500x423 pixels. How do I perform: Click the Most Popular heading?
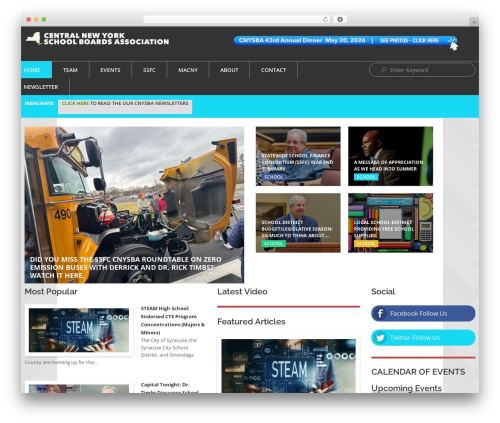(x=51, y=292)
